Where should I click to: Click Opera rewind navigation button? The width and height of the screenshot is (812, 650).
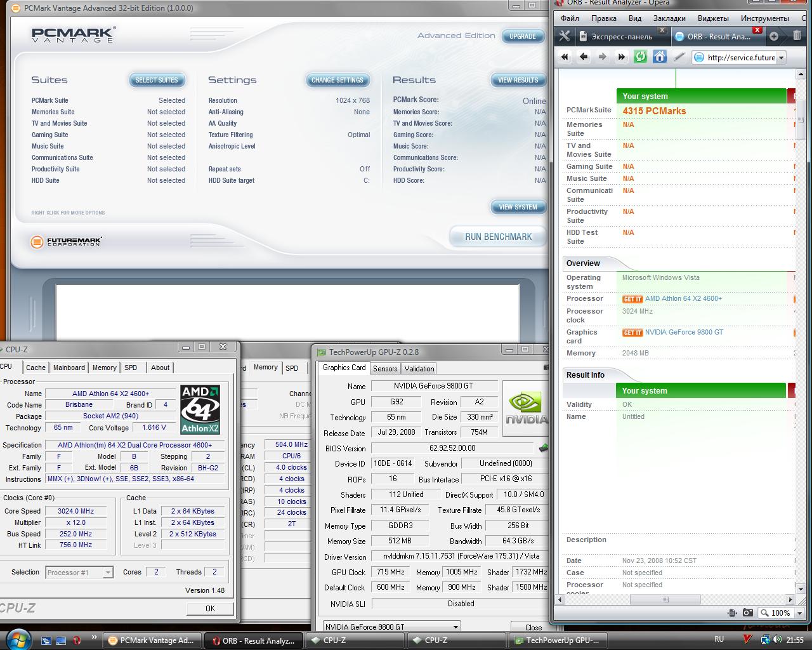pyautogui.click(x=564, y=57)
